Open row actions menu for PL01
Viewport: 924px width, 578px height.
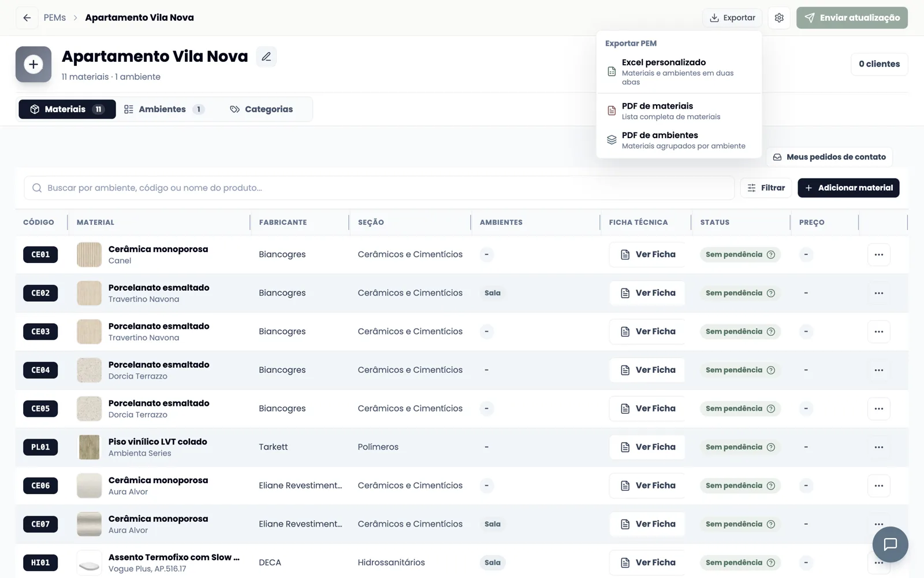coord(878,447)
